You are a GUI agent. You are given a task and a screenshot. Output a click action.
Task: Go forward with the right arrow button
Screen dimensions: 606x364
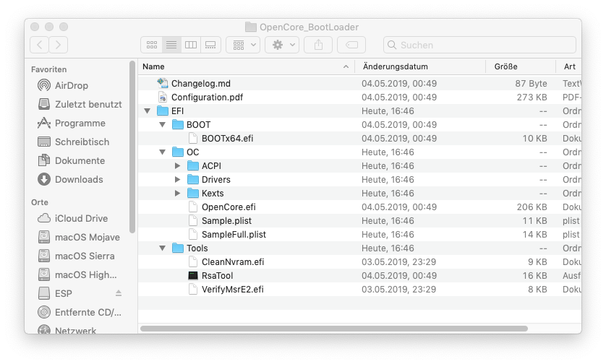tap(59, 45)
